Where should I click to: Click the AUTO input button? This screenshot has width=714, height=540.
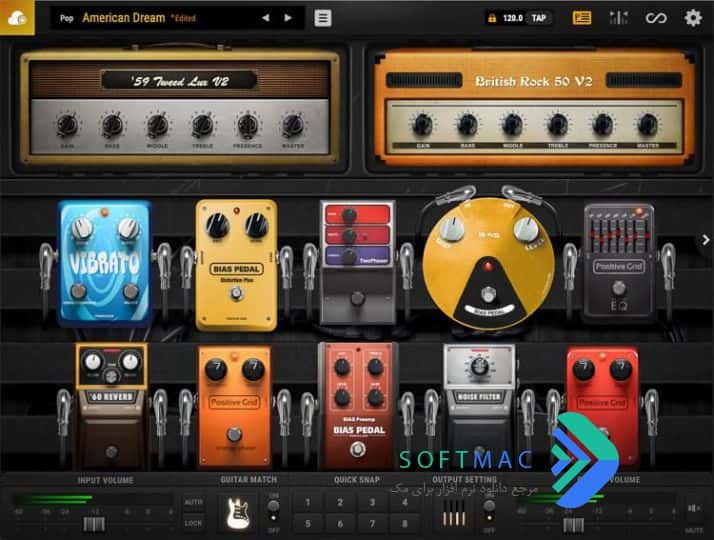click(194, 502)
